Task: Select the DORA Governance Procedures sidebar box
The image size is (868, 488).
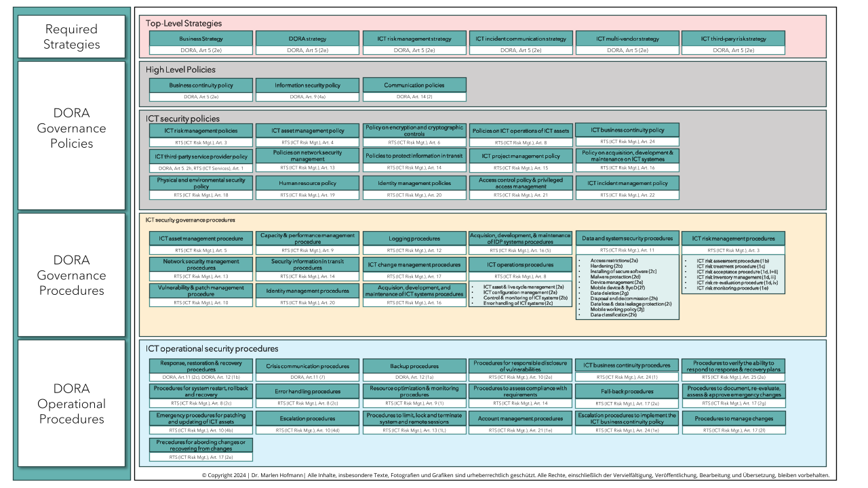Action: [x=71, y=275]
